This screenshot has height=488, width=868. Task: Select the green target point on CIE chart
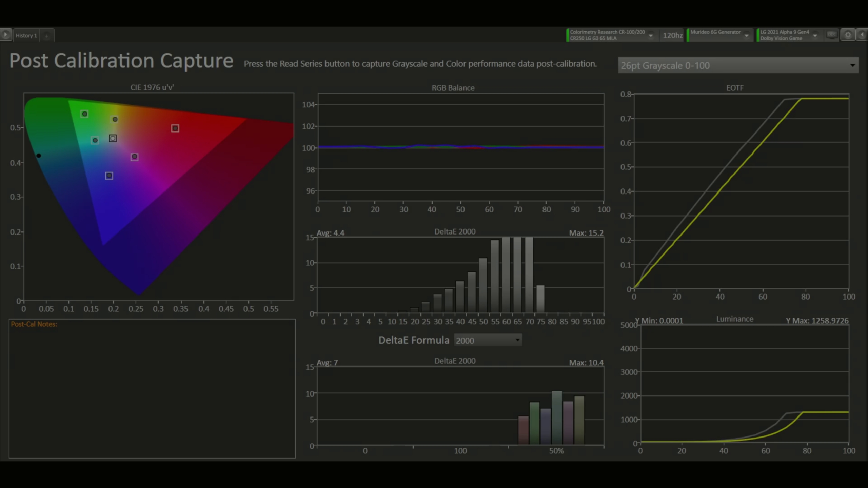[85, 114]
